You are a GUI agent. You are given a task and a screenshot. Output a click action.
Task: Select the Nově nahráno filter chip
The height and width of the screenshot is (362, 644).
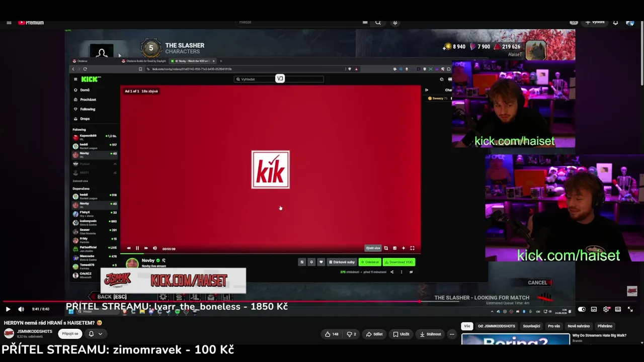579,326
